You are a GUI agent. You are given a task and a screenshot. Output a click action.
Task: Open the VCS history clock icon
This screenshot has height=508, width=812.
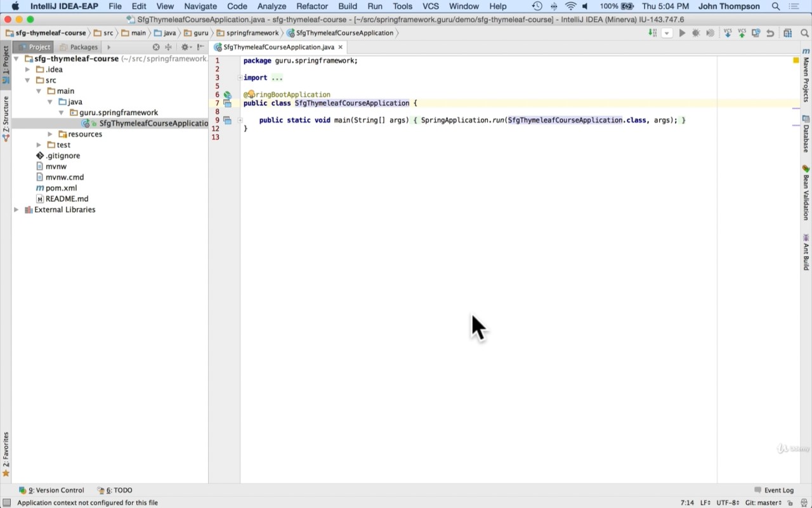pyautogui.click(x=756, y=33)
